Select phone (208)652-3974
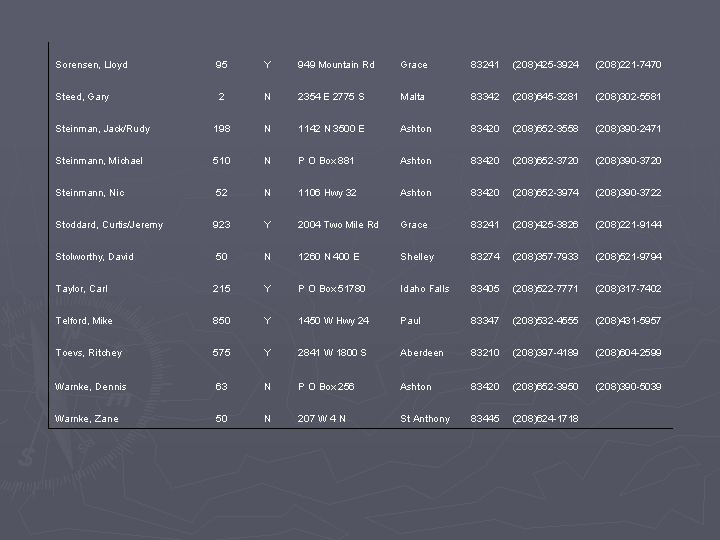Image resolution: width=720 pixels, height=540 pixels. (546, 193)
